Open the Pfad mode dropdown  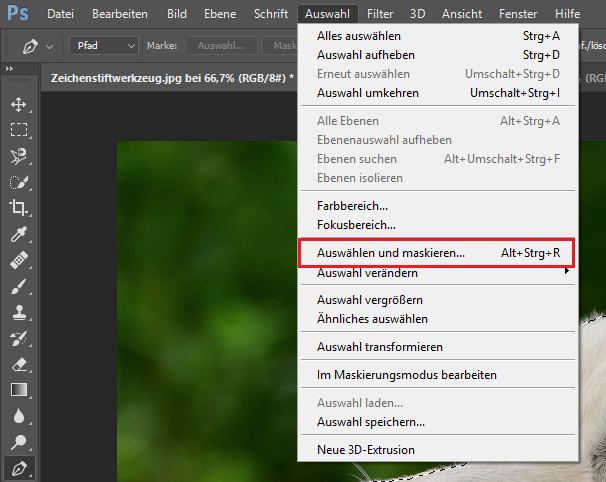104,45
